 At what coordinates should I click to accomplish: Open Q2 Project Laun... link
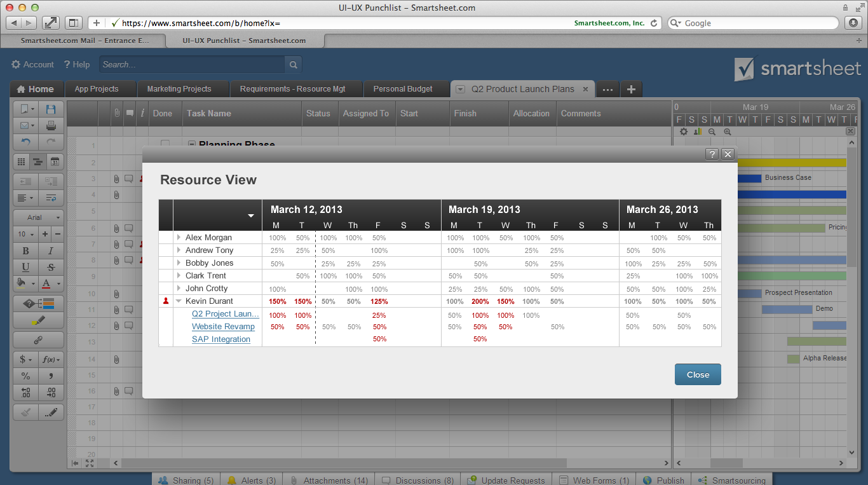point(226,314)
